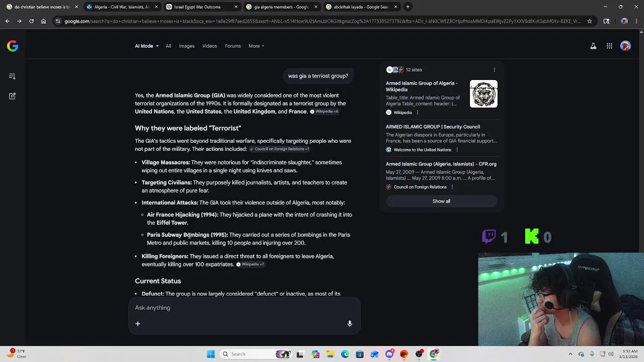The height and width of the screenshot is (362, 644).
Task: Open Microsoft Store from taskbar
Action: click(360, 354)
